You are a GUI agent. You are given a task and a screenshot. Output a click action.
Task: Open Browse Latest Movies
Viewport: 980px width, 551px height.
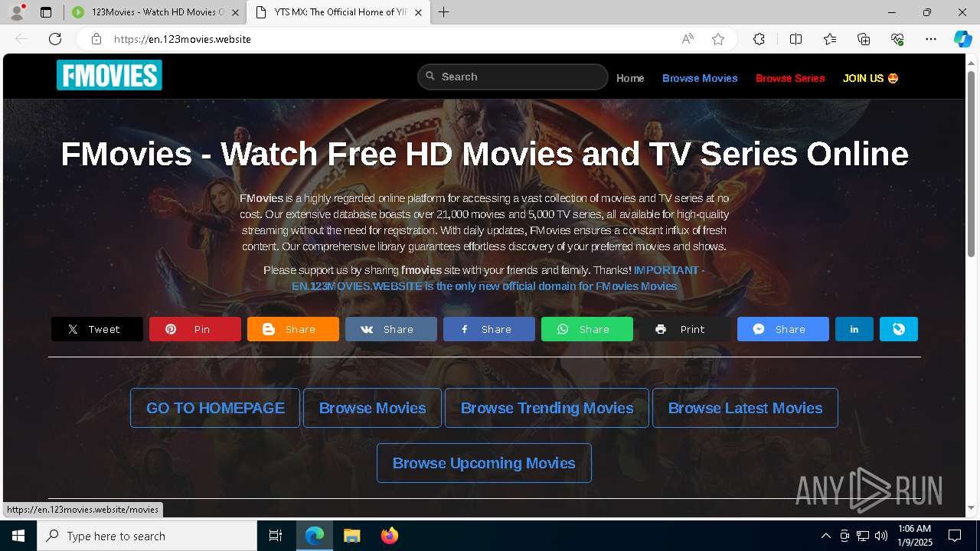pyautogui.click(x=746, y=408)
